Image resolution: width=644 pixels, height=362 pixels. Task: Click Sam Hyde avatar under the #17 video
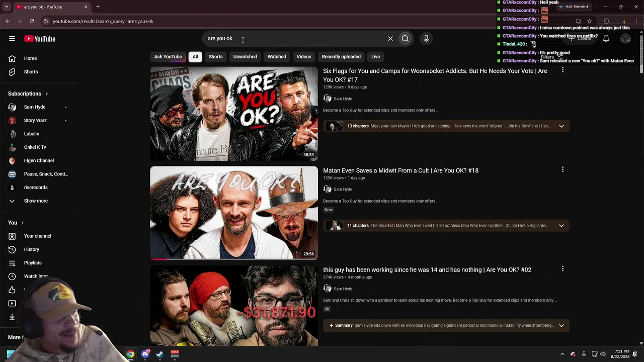328,99
